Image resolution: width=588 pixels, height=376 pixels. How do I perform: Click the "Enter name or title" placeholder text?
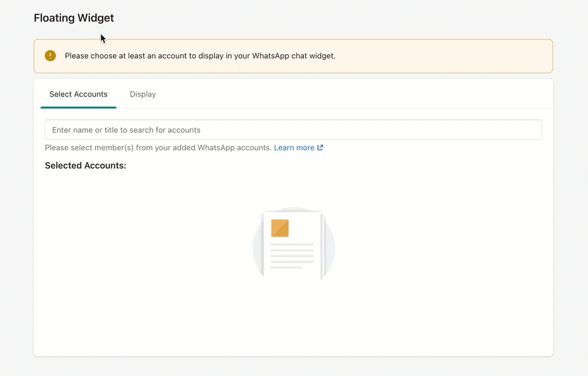click(x=126, y=130)
